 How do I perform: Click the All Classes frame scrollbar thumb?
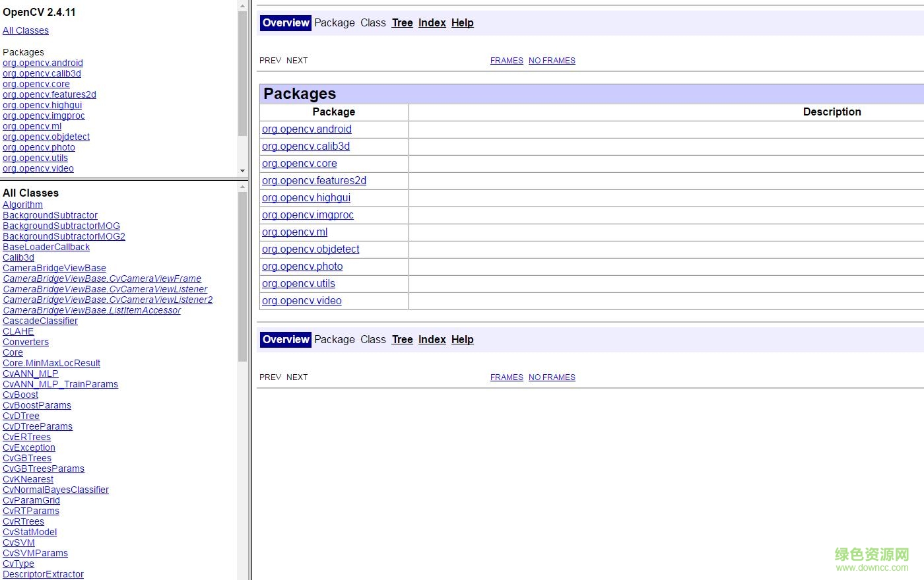pos(242,277)
